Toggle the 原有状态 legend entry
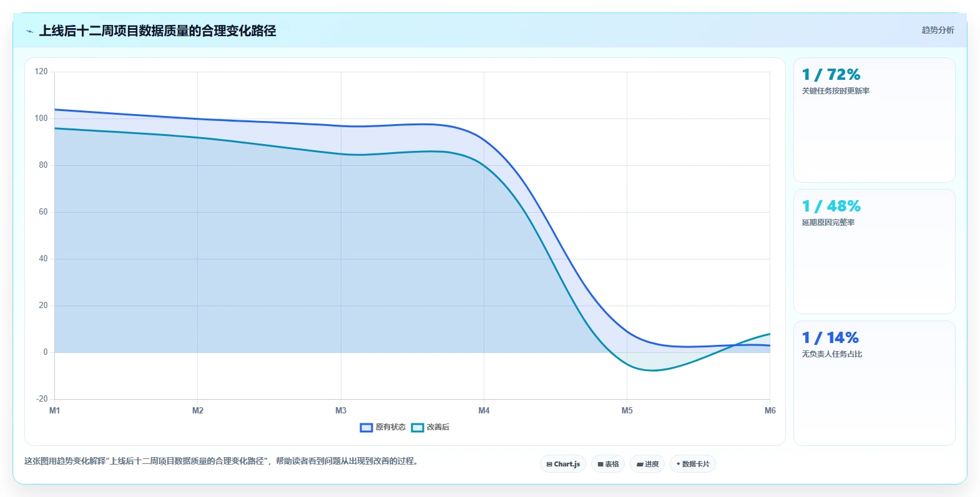Image resolution: width=980 pixels, height=497 pixels. (x=383, y=427)
